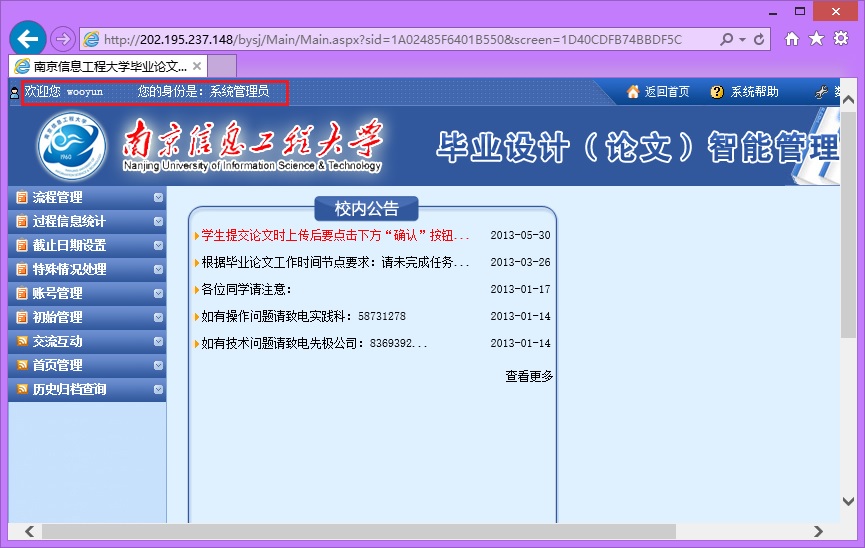
Task: Click the date 2013-05-30
Action: [x=520, y=235]
